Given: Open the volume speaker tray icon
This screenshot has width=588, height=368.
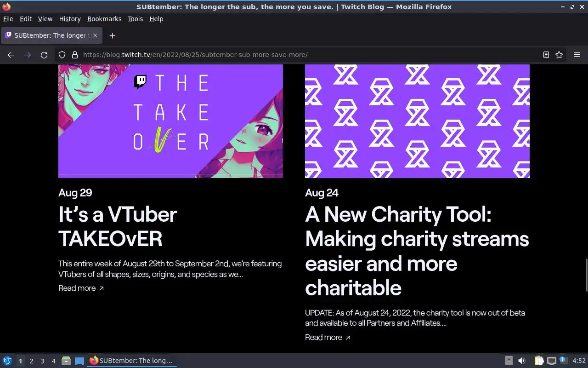Looking at the screenshot, I should tap(522, 361).
